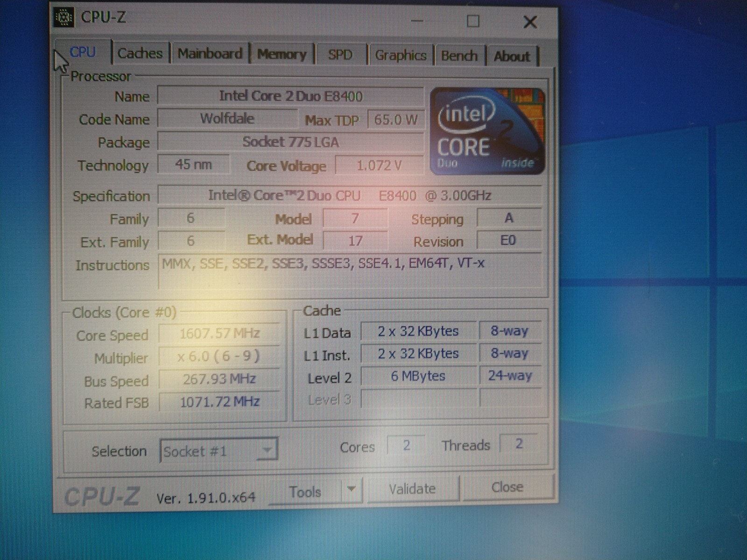Click the empty Level 3 size field

tap(418, 399)
